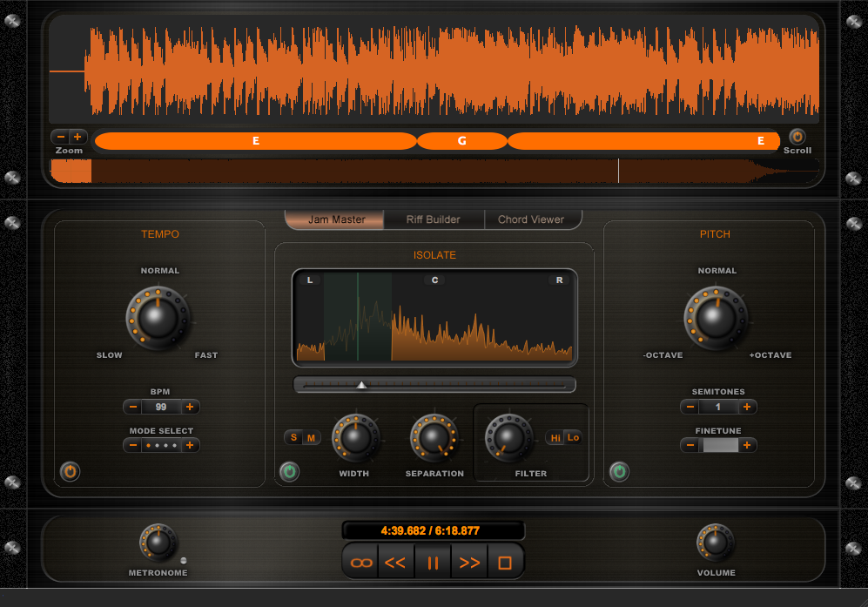Viewport: 868px width, 607px height.
Task: Disable the Isolate section power button
Action: click(289, 472)
